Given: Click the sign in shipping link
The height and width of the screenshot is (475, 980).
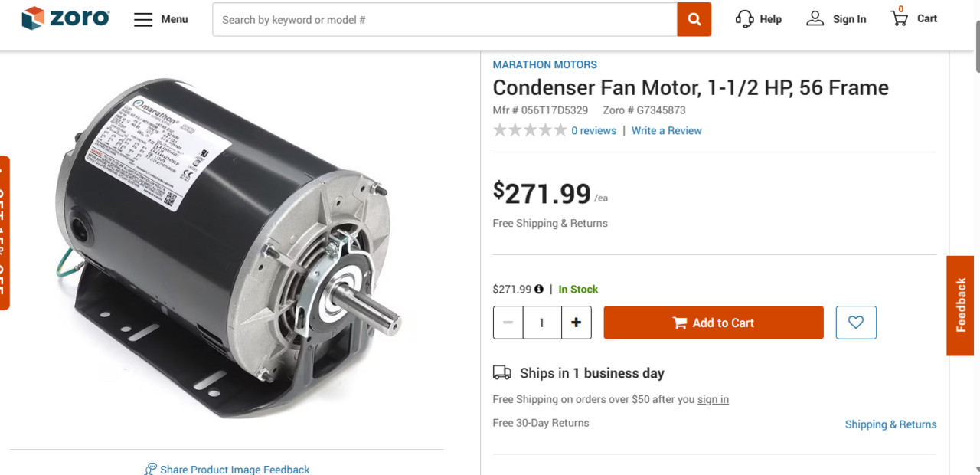Looking at the screenshot, I should [x=713, y=399].
